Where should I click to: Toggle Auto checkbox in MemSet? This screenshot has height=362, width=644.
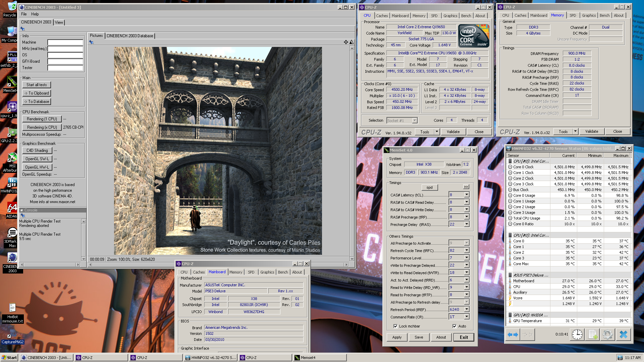(x=454, y=326)
